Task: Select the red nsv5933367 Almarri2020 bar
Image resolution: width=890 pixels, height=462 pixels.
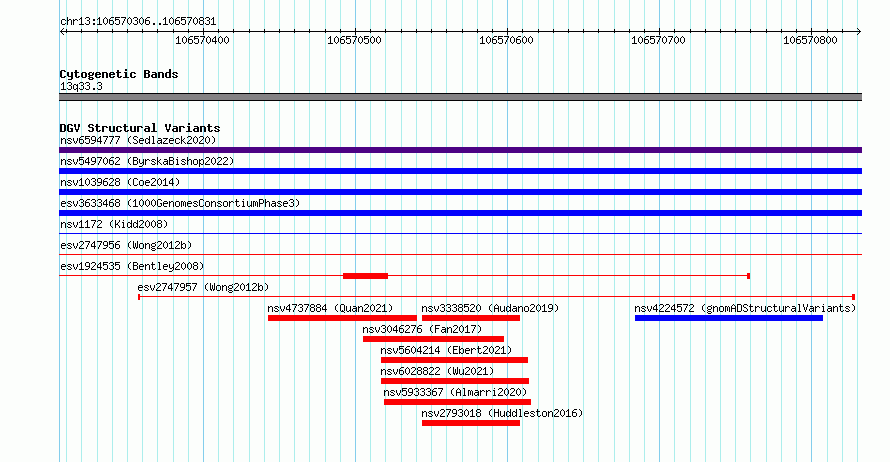Action: point(457,402)
